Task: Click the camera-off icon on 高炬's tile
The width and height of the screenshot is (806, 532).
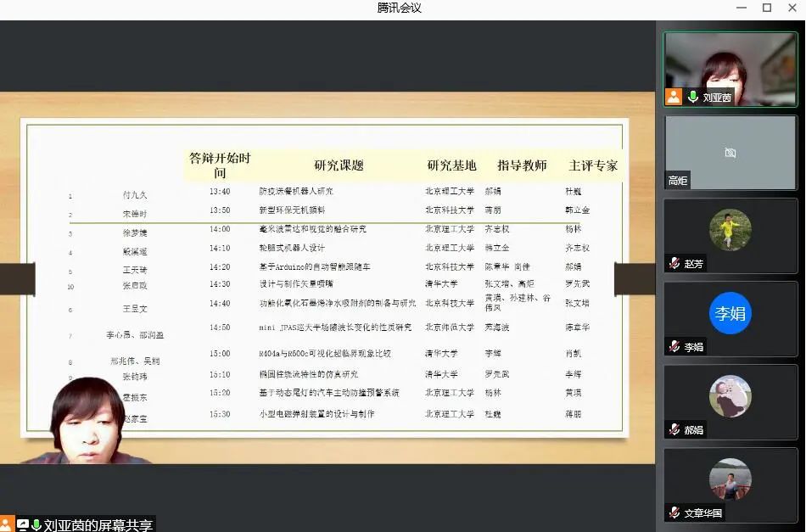Action: tap(730, 153)
